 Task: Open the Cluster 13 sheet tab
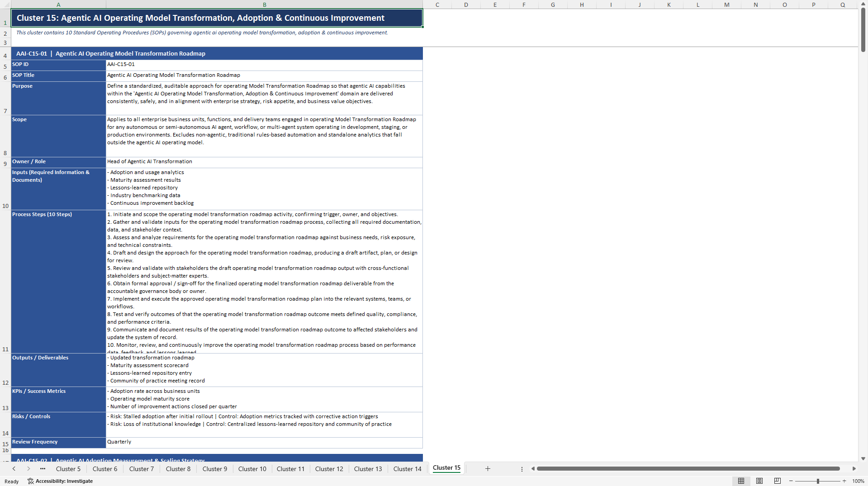368,469
